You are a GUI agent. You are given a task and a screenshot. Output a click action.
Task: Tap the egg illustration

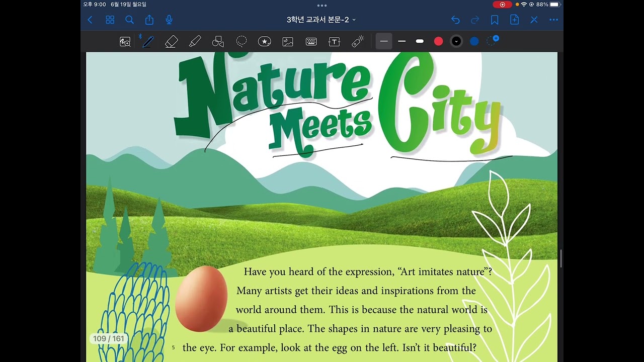click(201, 299)
